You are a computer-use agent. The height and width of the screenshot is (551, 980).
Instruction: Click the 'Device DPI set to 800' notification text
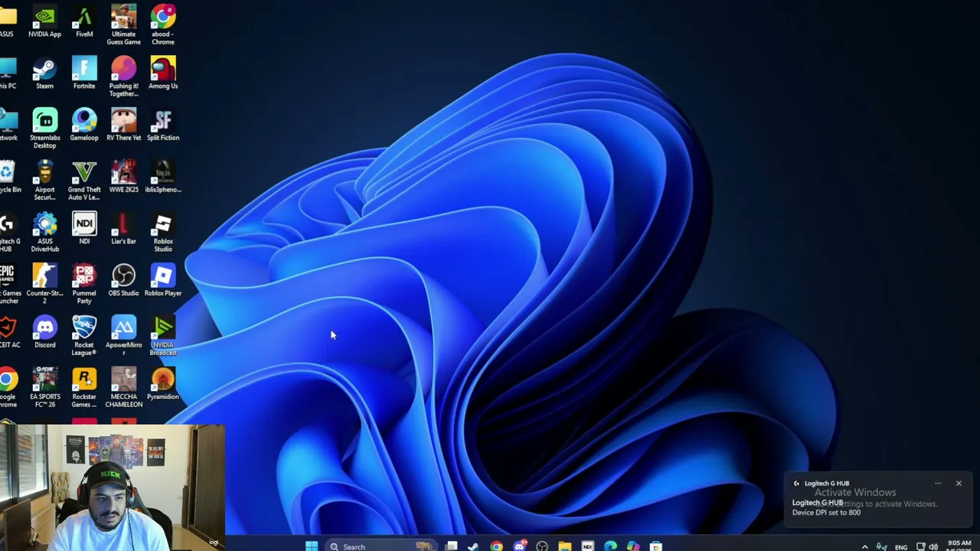click(x=826, y=513)
